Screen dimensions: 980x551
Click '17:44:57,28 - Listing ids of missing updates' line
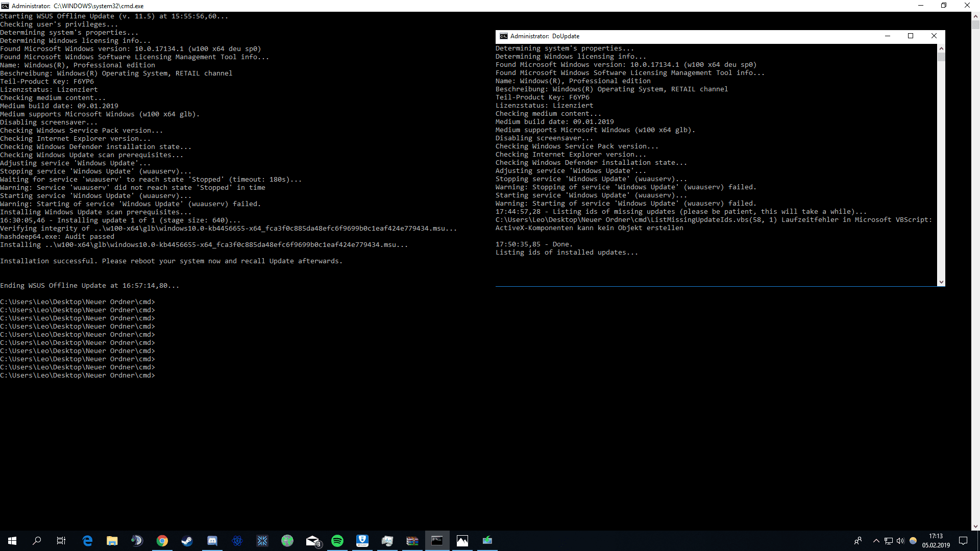681,212
